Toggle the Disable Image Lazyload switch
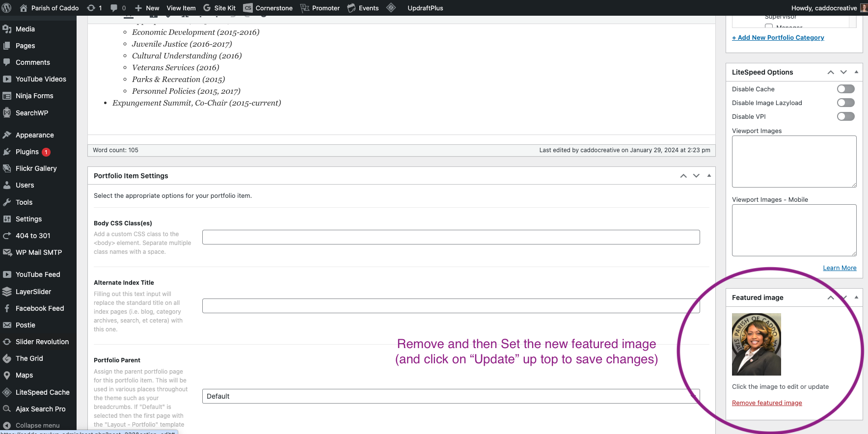This screenshot has height=434, width=868. pos(845,103)
